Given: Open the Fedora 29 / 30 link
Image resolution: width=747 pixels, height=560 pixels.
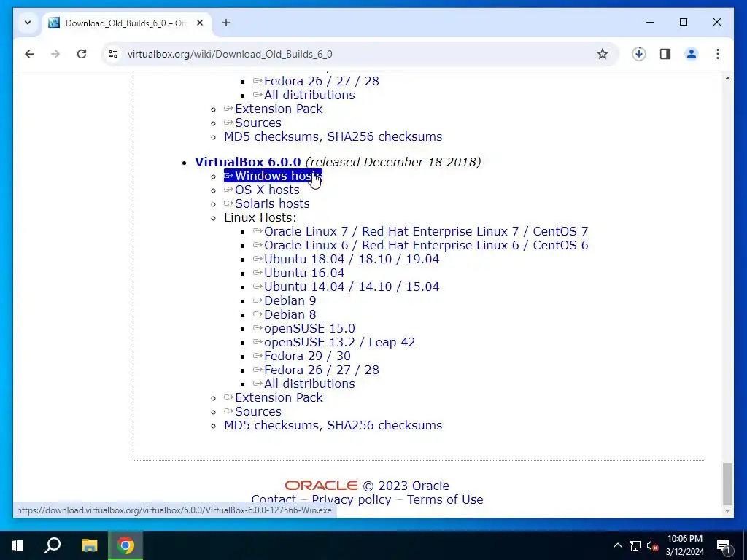Looking at the screenshot, I should click(x=302, y=356).
